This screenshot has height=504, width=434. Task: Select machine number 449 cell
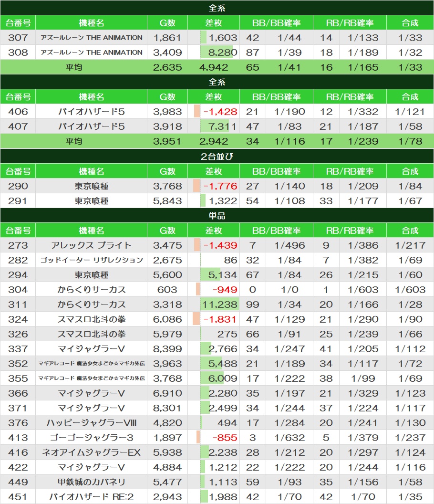click(x=18, y=482)
